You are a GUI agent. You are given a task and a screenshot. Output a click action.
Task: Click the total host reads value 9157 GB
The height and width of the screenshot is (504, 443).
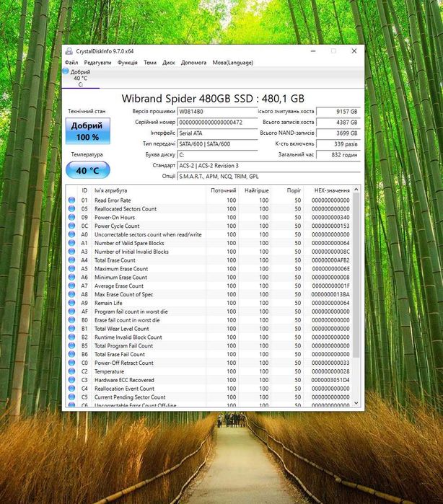[338, 112]
